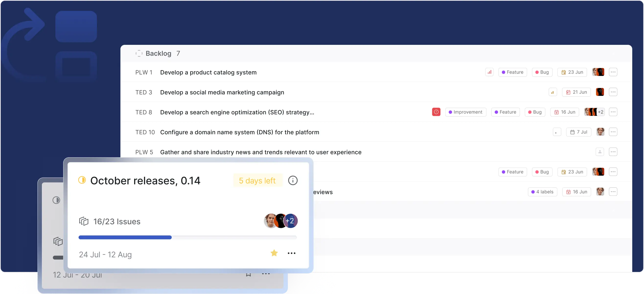This screenshot has height=294, width=644.
Task: Click the 7 Jul date chip
Action: pos(578,132)
